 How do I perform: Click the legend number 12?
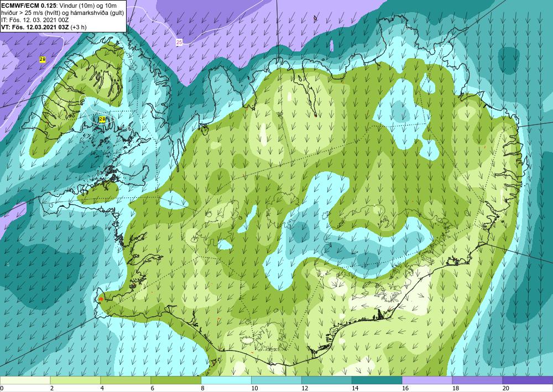pyautogui.click(x=305, y=389)
